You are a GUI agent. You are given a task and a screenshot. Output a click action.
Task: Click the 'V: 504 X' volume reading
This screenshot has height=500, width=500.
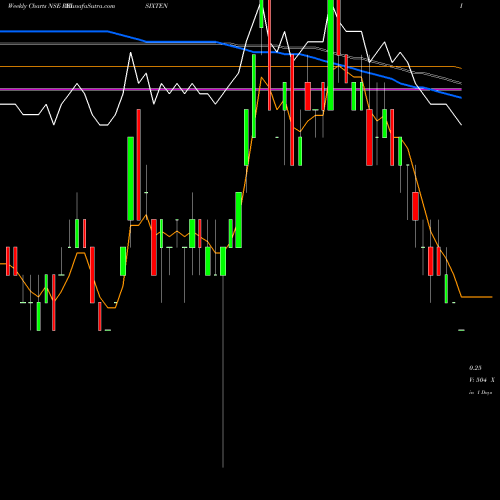pos(482,380)
